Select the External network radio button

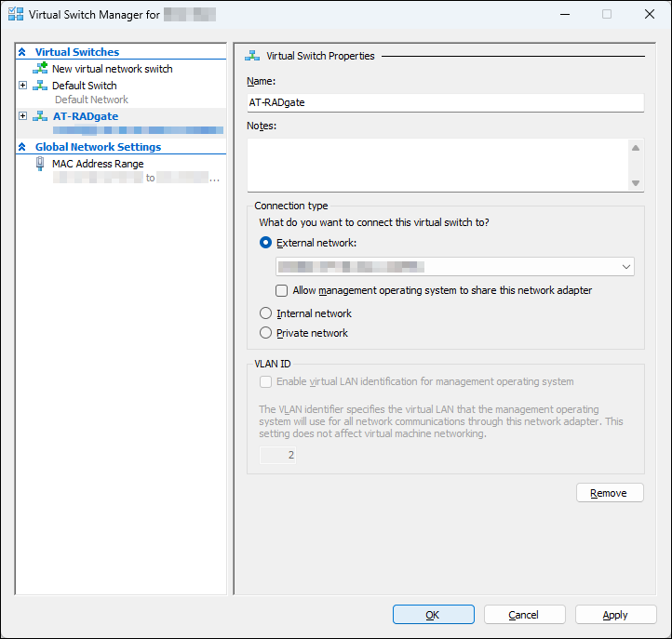266,243
